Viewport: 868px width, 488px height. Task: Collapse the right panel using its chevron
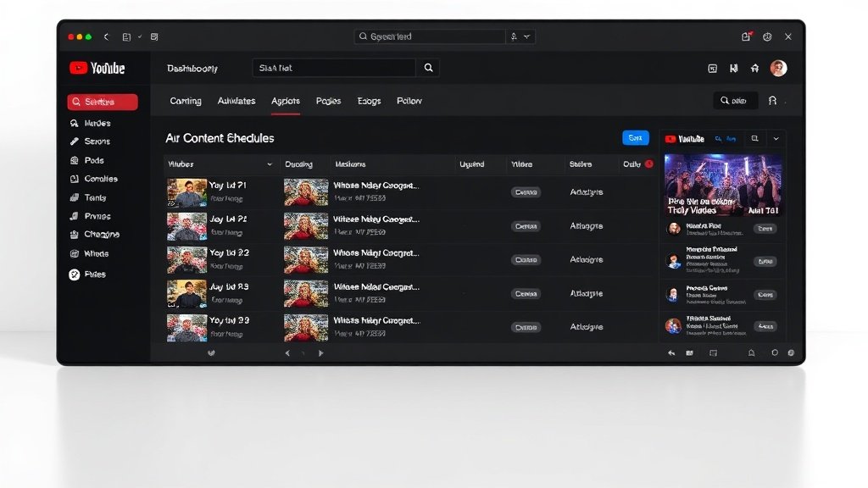coord(776,139)
